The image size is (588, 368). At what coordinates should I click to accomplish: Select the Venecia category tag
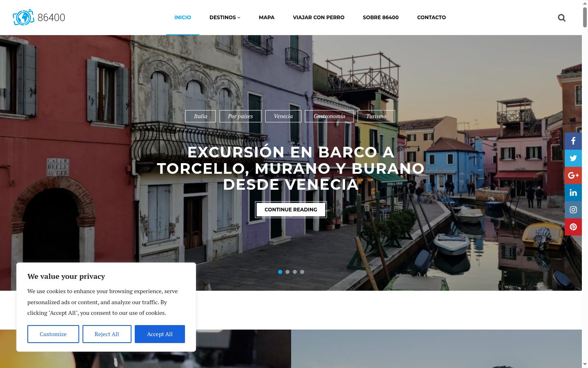pyautogui.click(x=283, y=116)
